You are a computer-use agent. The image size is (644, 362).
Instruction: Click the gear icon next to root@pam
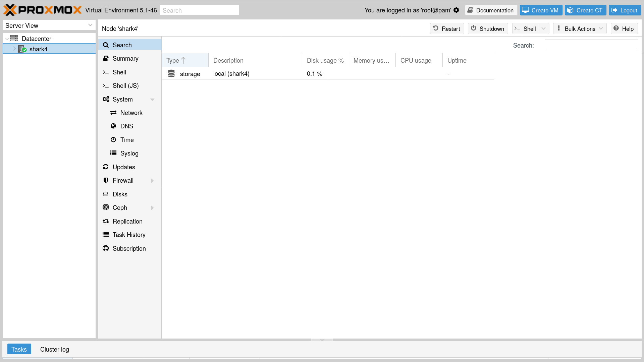456,10
